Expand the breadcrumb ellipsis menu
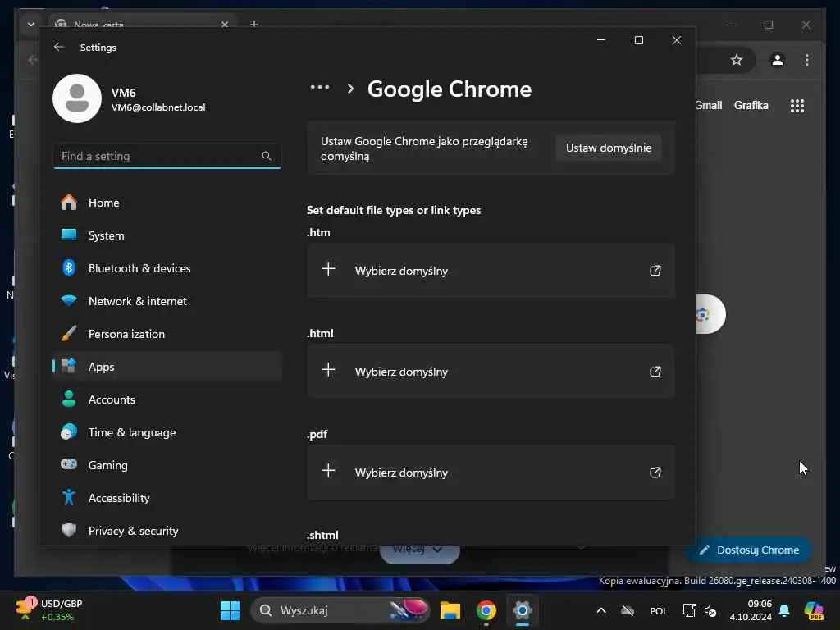Viewport: 840px width, 630px height. [x=320, y=87]
